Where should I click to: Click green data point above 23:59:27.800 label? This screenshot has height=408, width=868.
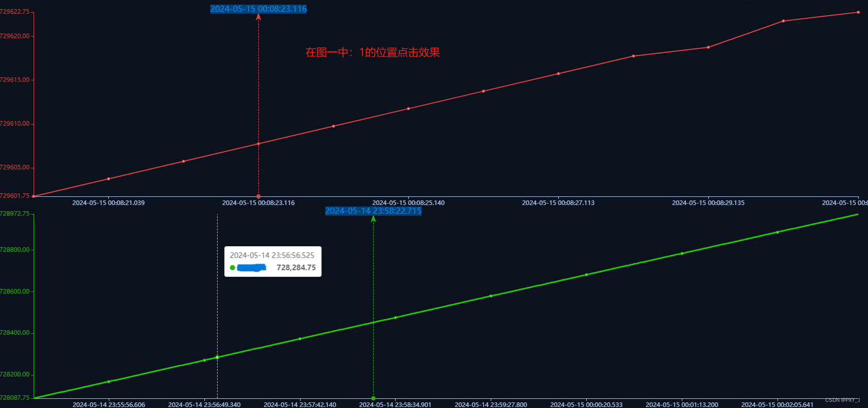pyautogui.click(x=491, y=296)
